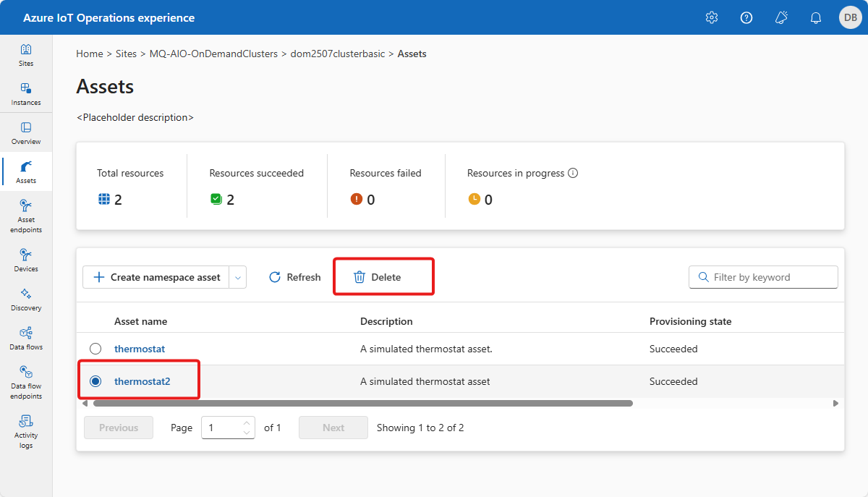Sort by Description column header
This screenshot has height=497, width=868.
[386, 321]
